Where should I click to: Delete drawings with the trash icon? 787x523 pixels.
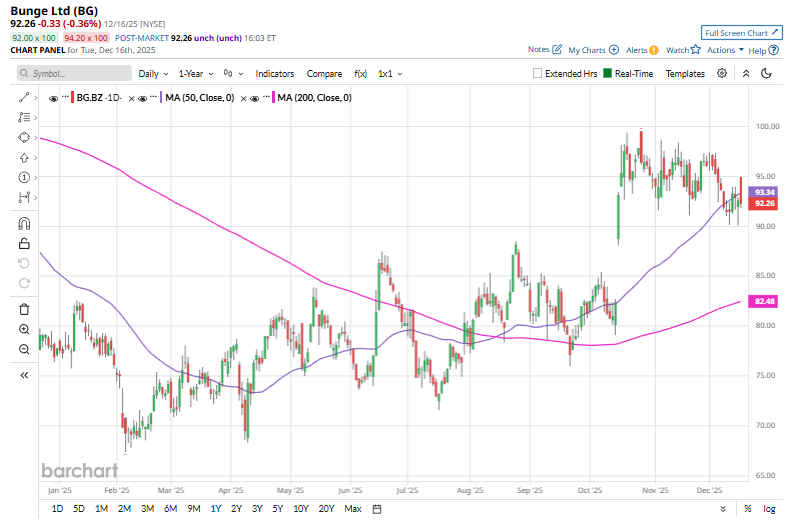tap(24, 309)
